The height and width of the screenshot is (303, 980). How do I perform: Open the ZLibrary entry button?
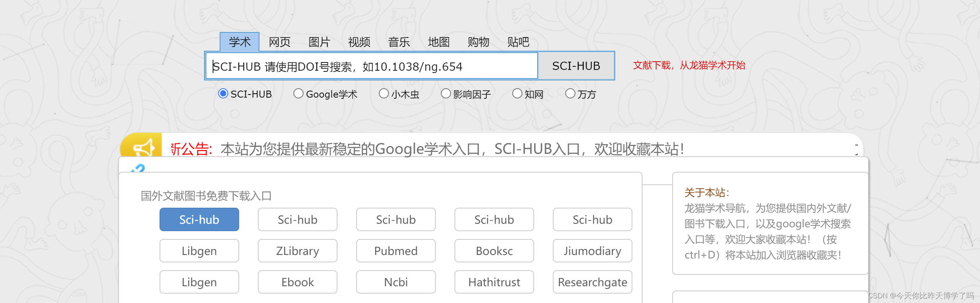coord(298,251)
